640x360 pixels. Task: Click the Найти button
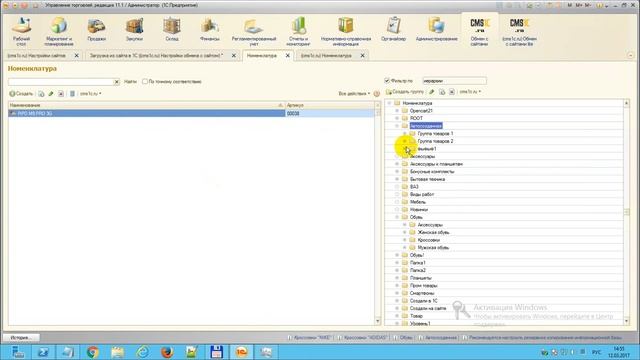tap(130, 82)
